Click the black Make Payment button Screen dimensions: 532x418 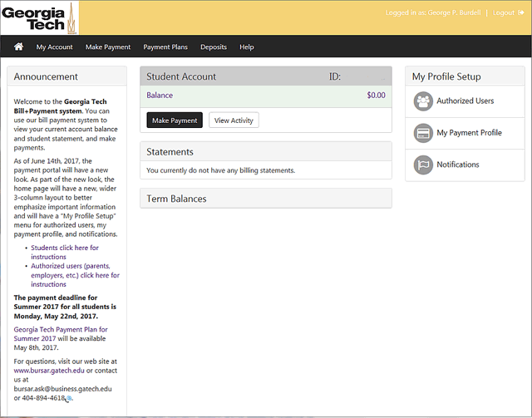pos(175,120)
